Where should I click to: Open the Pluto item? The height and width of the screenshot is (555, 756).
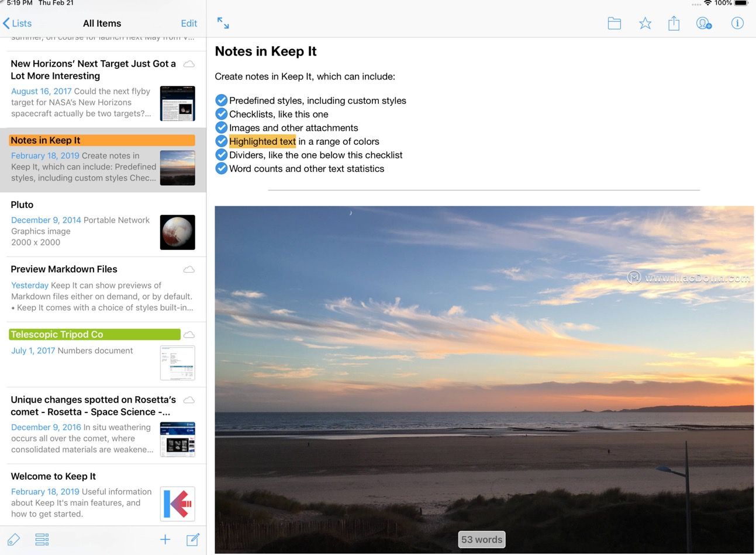click(x=103, y=224)
